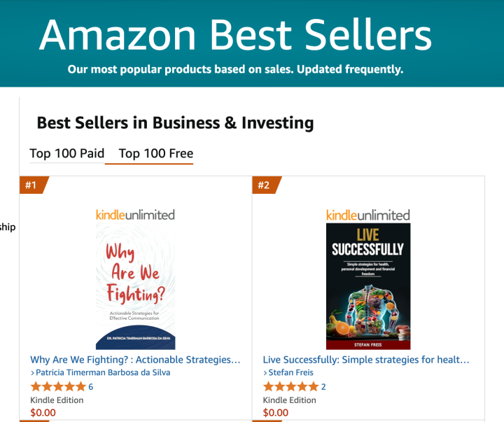The width and height of the screenshot is (504, 422).
Task: Click the Why Are We Fighting title link
Action: point(135,360)
